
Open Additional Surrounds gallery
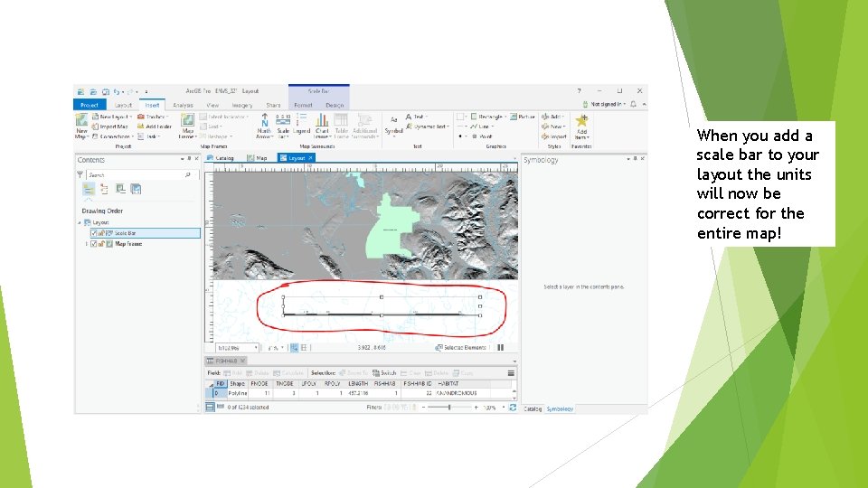click(x=364, y=127)
